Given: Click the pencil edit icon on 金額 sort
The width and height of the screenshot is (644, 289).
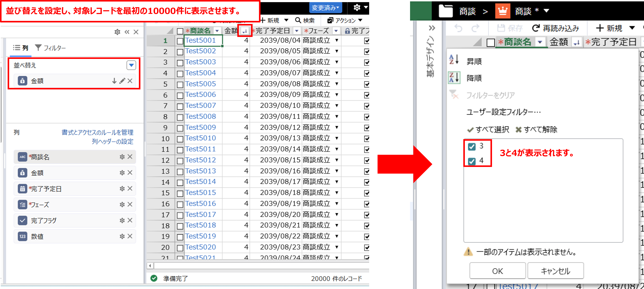Looking at the screenshot, I should click(x=122, y=81).
